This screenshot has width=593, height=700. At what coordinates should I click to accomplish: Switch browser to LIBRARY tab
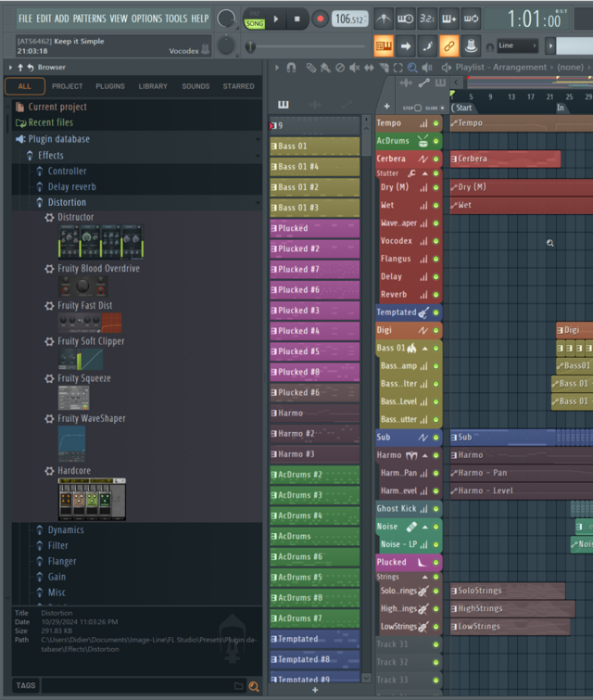[x=153, y=86]
